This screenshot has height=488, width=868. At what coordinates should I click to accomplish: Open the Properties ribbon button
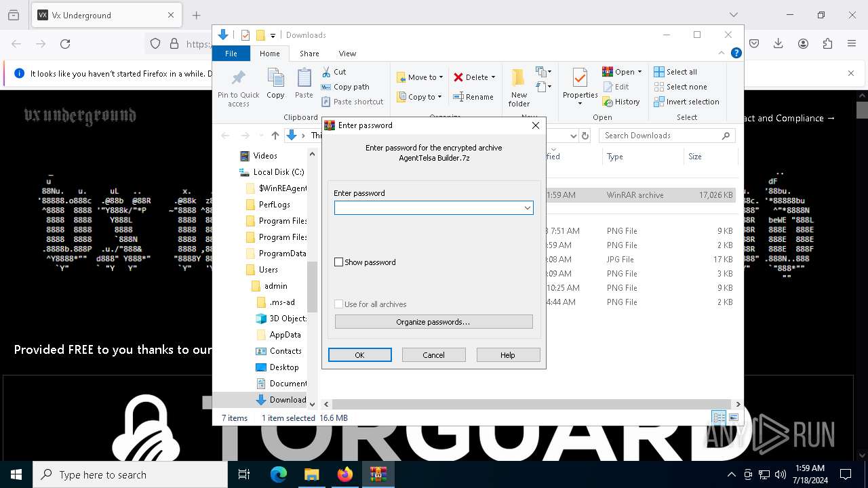(x=580, y=87)
